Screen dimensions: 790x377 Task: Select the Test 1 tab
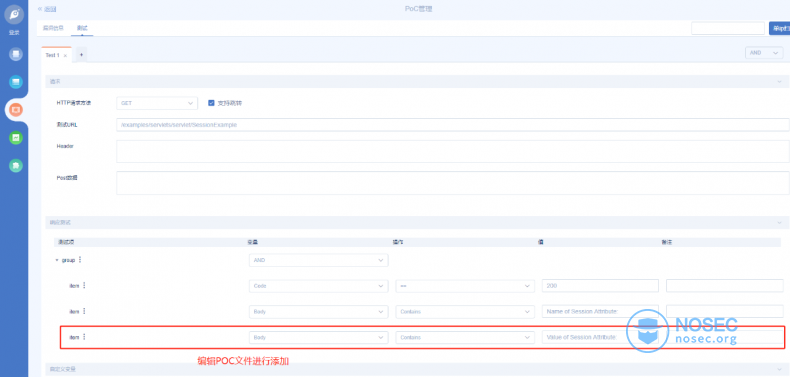point(56,55)
